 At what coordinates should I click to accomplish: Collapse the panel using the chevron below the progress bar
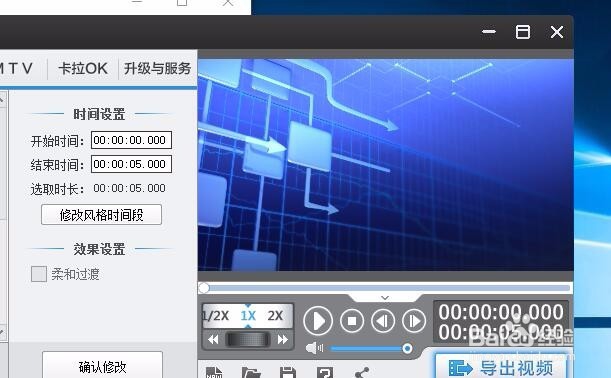[385, 298]
